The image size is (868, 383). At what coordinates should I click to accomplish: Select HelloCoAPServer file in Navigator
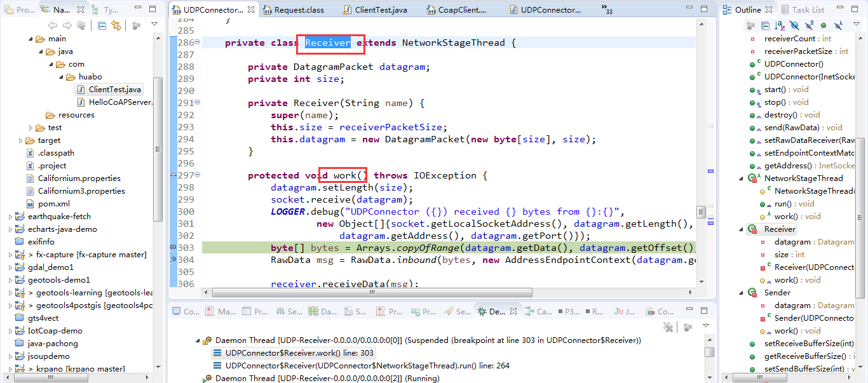115,102
